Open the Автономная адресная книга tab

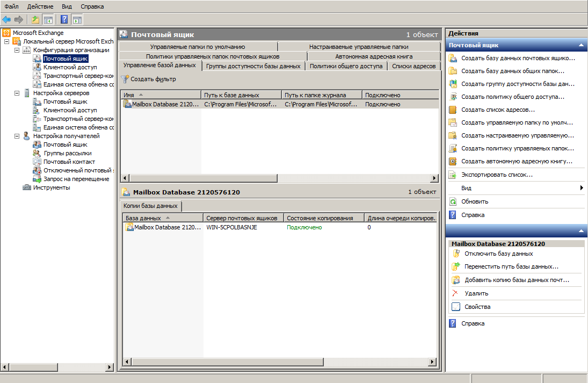click(x=374, y=56)
